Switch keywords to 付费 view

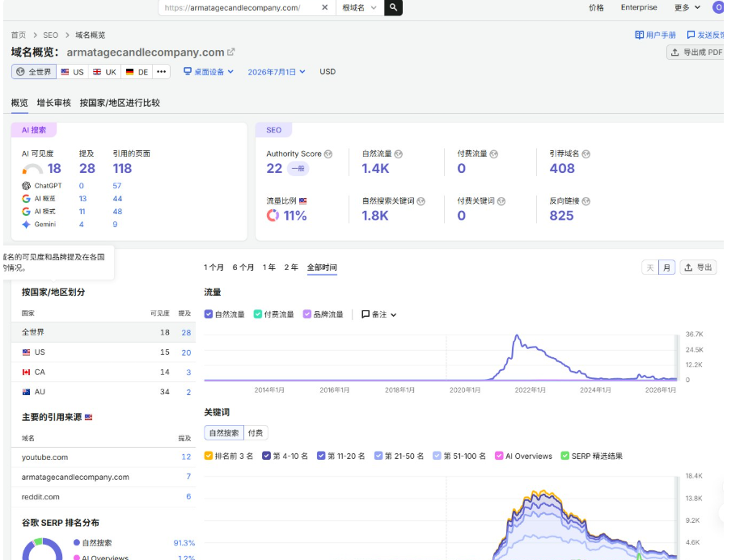tap(256, 433)
